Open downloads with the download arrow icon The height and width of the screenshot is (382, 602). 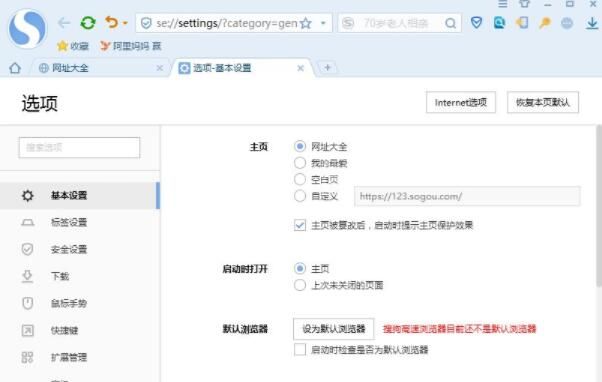point(592,23)
